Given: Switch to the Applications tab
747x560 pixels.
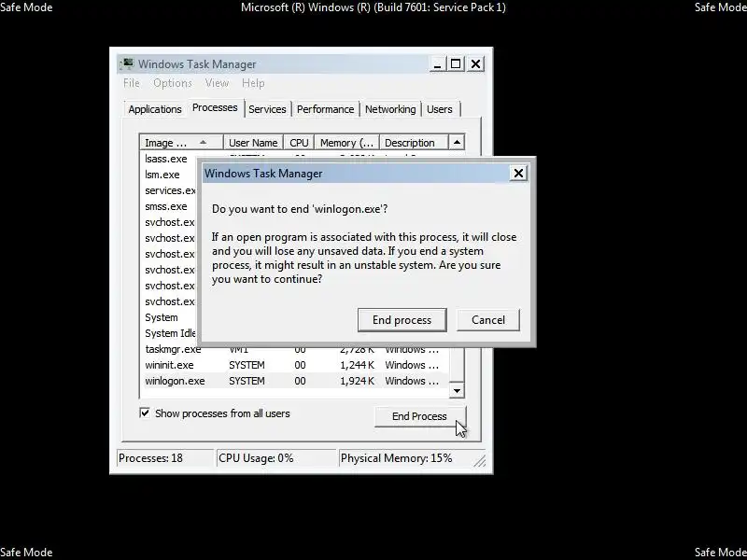Looking at the screenshot, I should [155, 109].
